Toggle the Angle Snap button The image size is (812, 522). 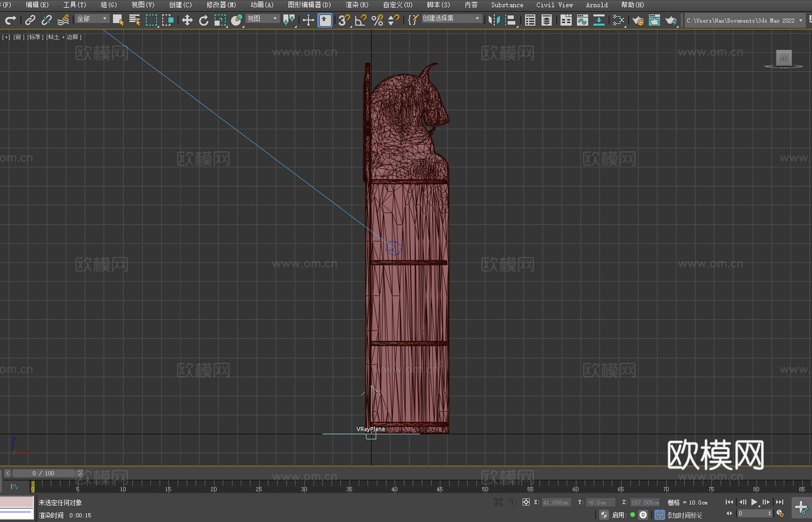tap(361, 20)
